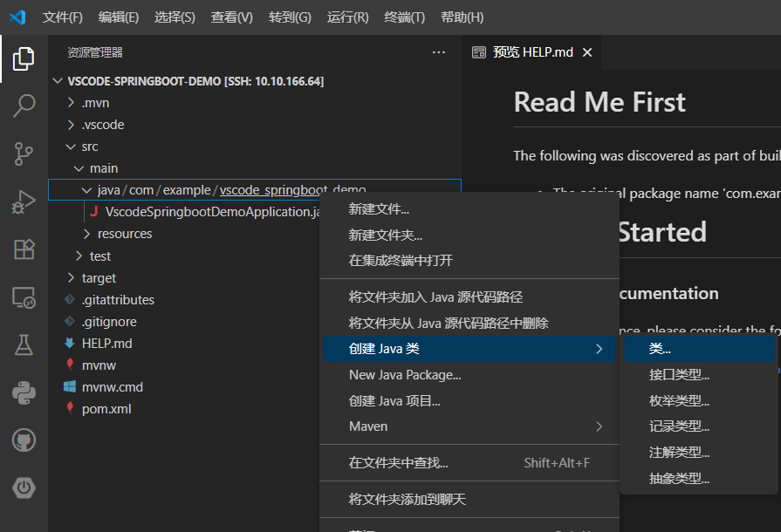The width and height of the screenshot is (781, 532).
Task: Open VscodeSpringbootDemoApplication.java file
Action: (x=212, y=212)
